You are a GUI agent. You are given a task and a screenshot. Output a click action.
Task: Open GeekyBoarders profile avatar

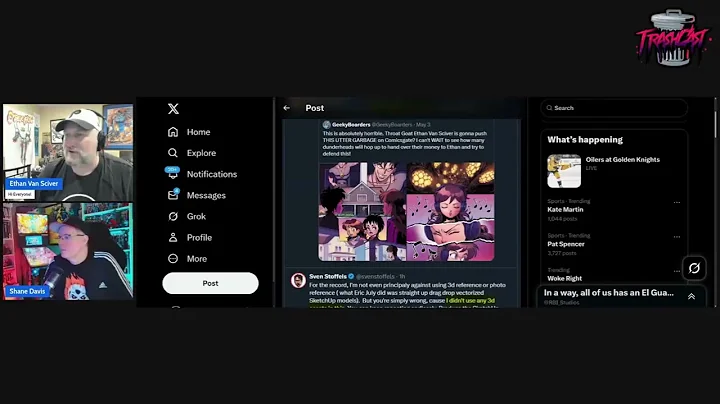click(x=326, y=124)
